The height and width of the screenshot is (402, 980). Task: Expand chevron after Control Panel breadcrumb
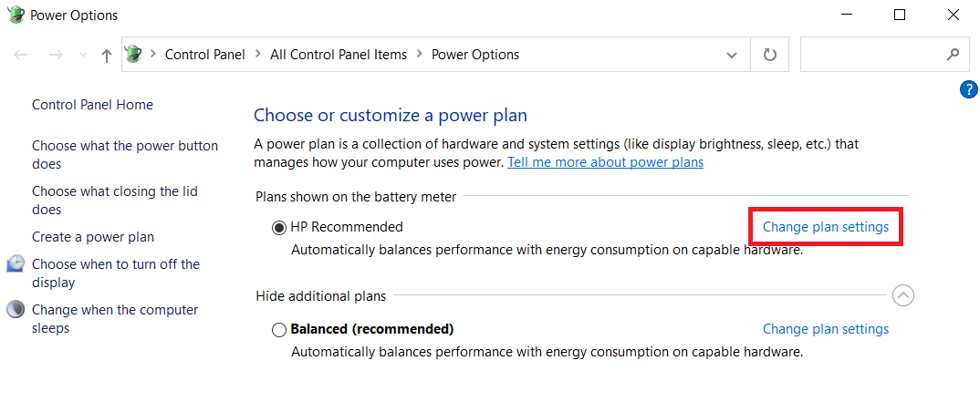click(258, 55)
